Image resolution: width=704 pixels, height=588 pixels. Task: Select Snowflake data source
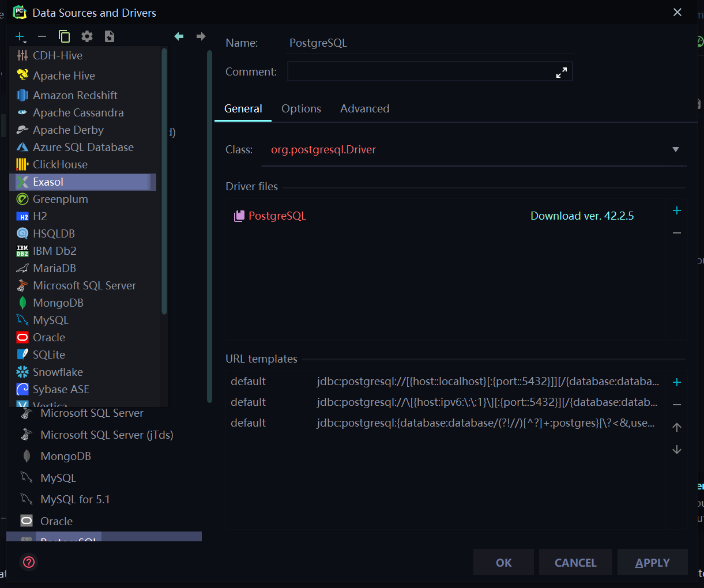click(83, 372)
